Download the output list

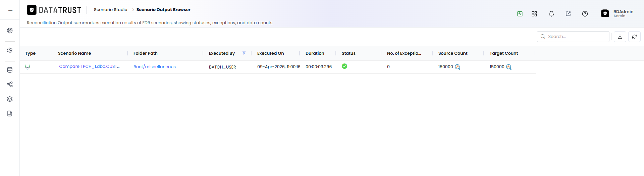click(620, 37)
